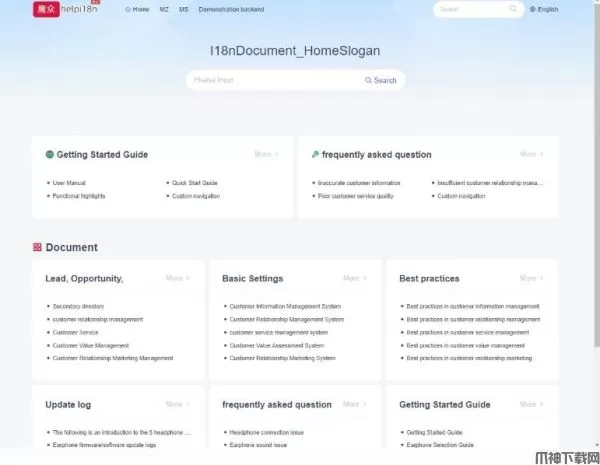Open Customer Information Management System item
Viewport: 600px width, 465px height.
pyautogui.click(x=285, y=307)
